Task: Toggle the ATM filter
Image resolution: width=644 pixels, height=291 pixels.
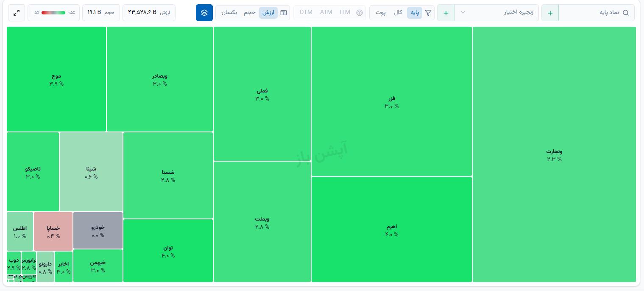Action: point(326,12)
